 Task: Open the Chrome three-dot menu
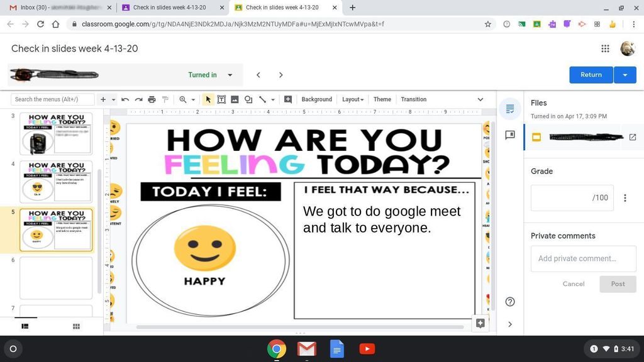click(633, 25)
